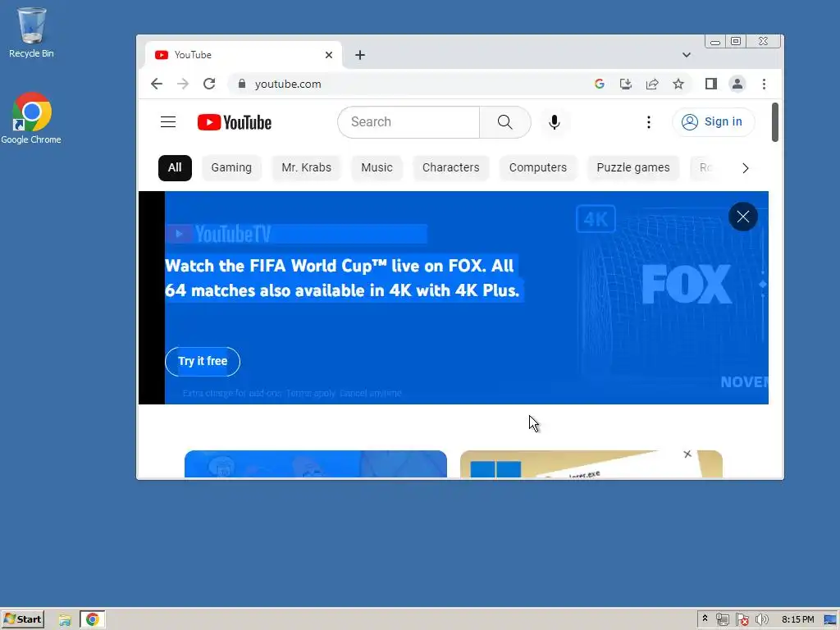Click the Action Center flag tray icon
The height and width of the screenshot is (630, 840).
click(x=742, y=620)
